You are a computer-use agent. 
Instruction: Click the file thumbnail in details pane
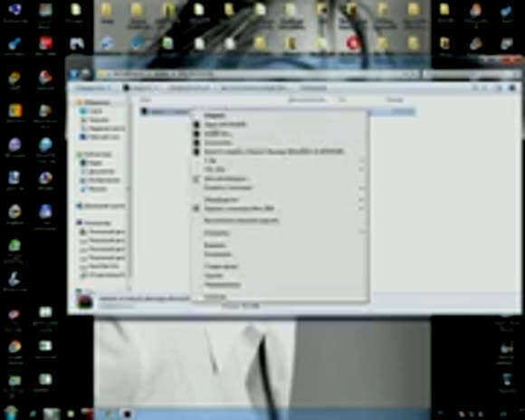(85, 301)
